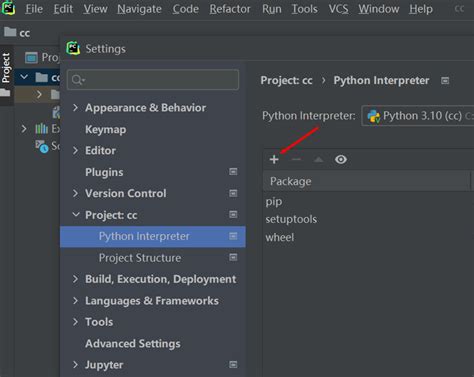
Task: Collapse the cc root folder in project tree
Action: coord(24,77)
